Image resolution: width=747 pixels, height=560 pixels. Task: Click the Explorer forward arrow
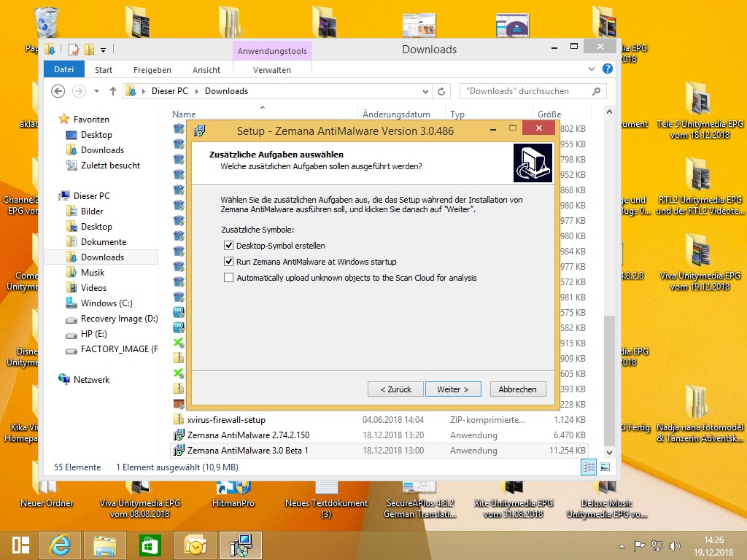[x=79, y=91]
